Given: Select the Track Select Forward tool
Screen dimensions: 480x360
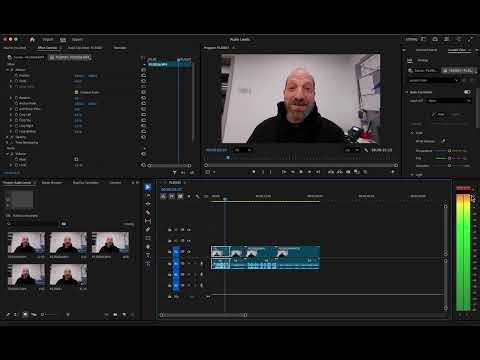Looking at the screenshot, I should [x=148, y=195].
